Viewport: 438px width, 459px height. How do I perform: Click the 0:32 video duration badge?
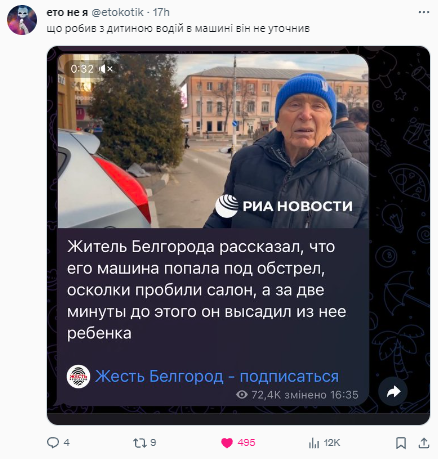(x=82, y=69)
